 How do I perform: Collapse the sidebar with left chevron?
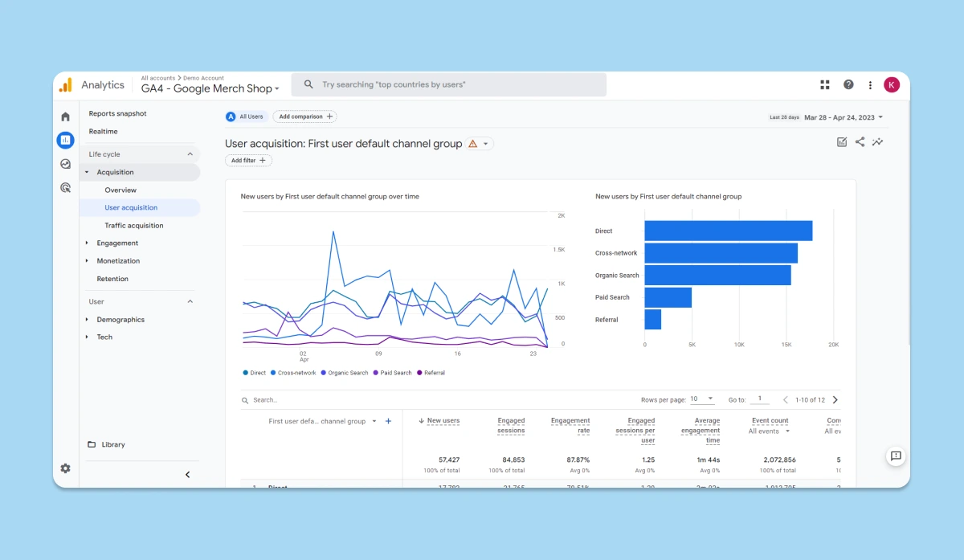click(188, 475)
